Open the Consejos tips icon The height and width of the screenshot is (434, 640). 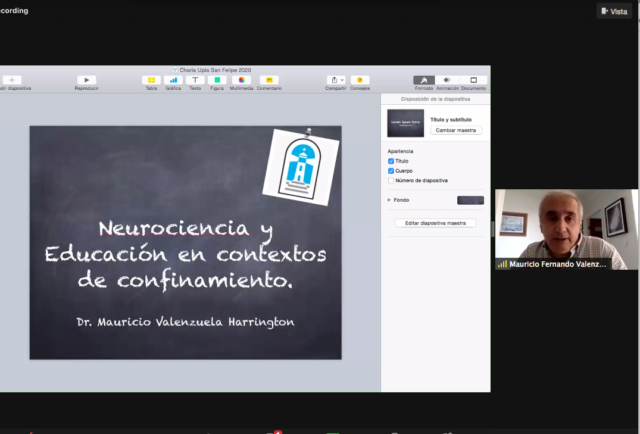tap(360, 80)
